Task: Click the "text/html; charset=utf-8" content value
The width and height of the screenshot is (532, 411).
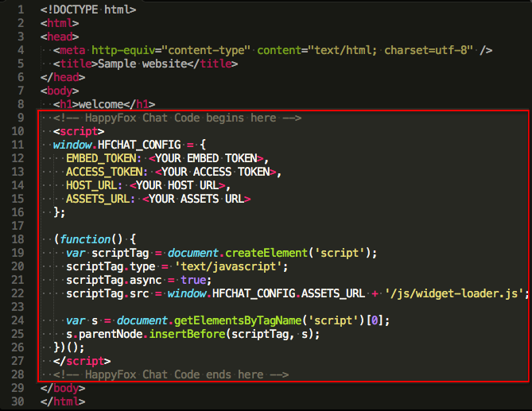Action: coord(390,50)
